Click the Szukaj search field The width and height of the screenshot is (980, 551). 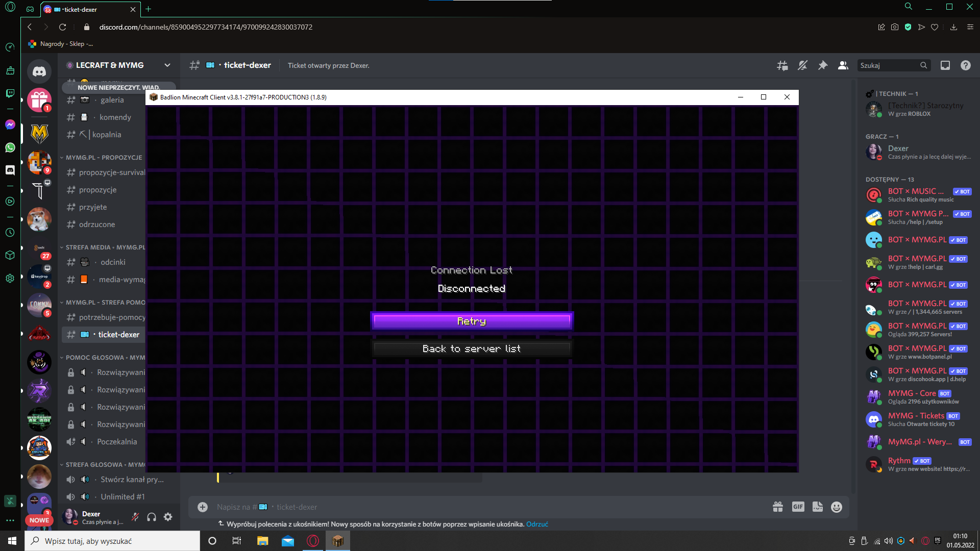coord(888,65)
